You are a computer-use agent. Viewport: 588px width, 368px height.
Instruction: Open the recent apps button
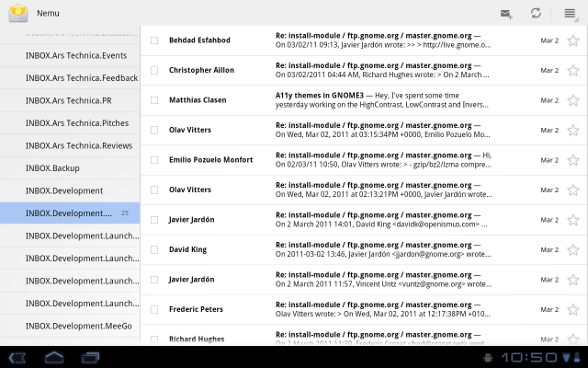90,358
